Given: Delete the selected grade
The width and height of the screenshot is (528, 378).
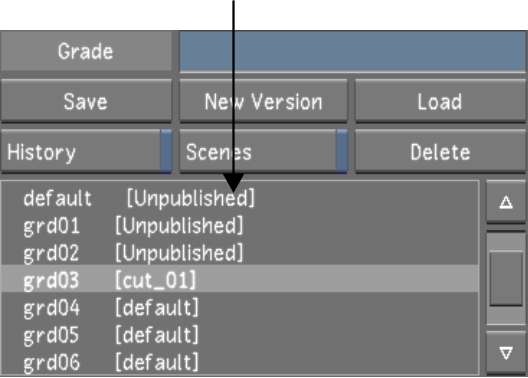Looking at the screenshot, I should point(440,152).
